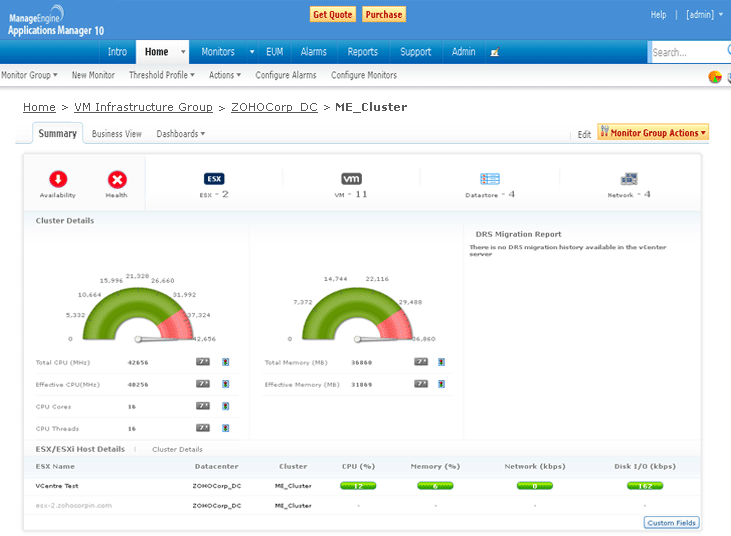Switch to Cluster Details sub-tab

[177, 449]
